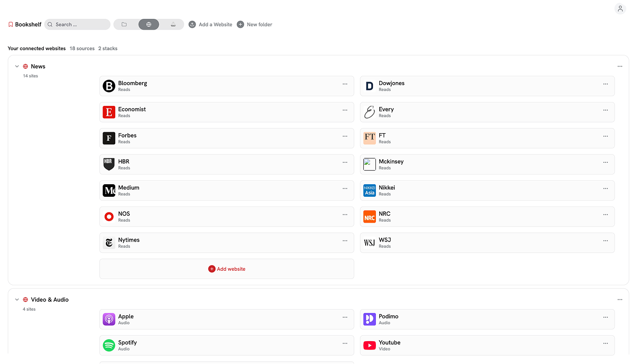Collapse the News stack chevron
Viewport: 638px width, 364px height.
click(17, 67)
